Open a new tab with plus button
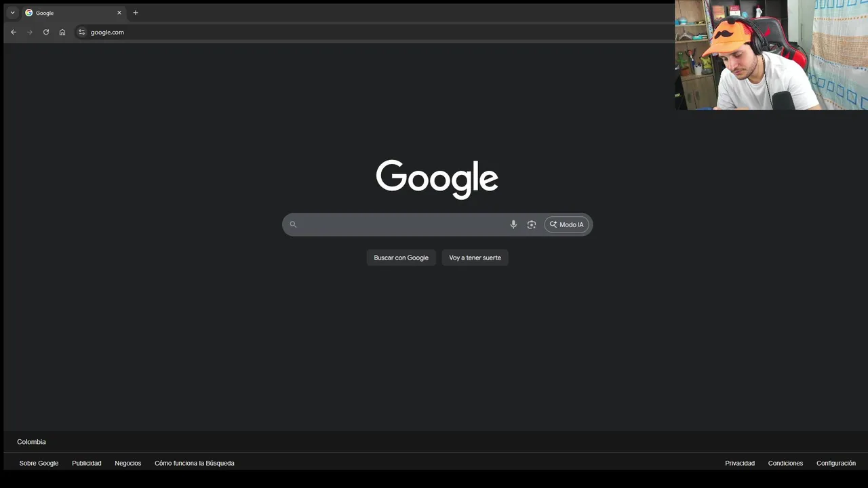The image size is (868, 488). 136,13
